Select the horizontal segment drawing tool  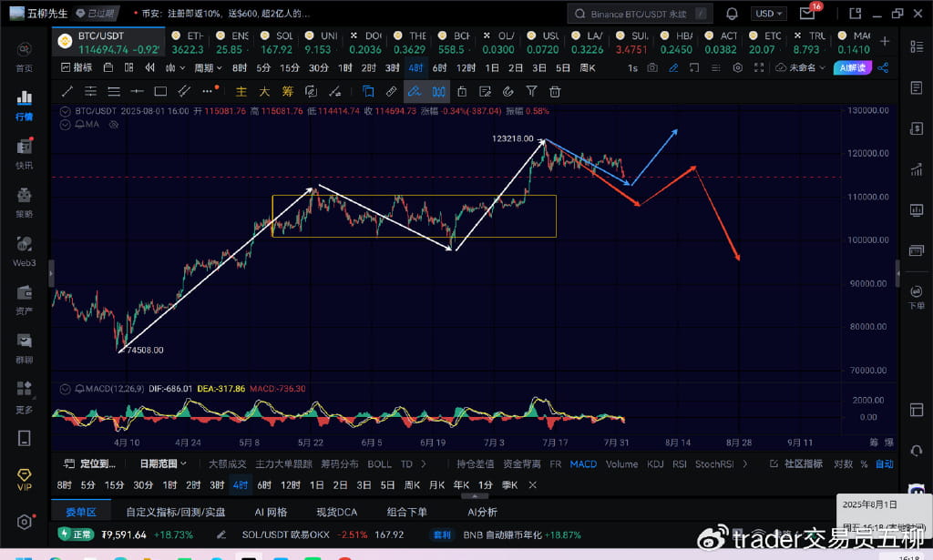(137, 91)
